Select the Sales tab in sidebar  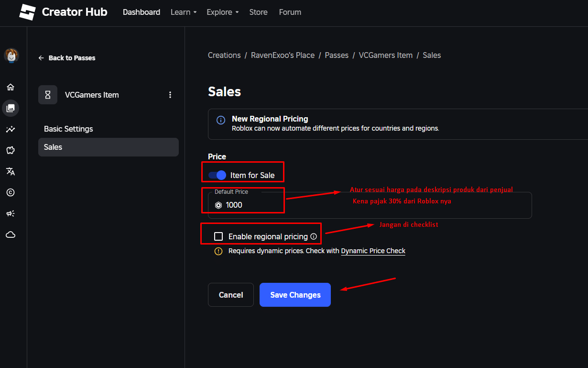109,147
